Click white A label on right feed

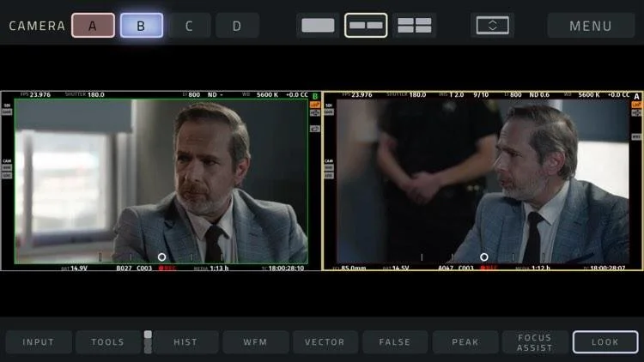(x=636, y=96)
